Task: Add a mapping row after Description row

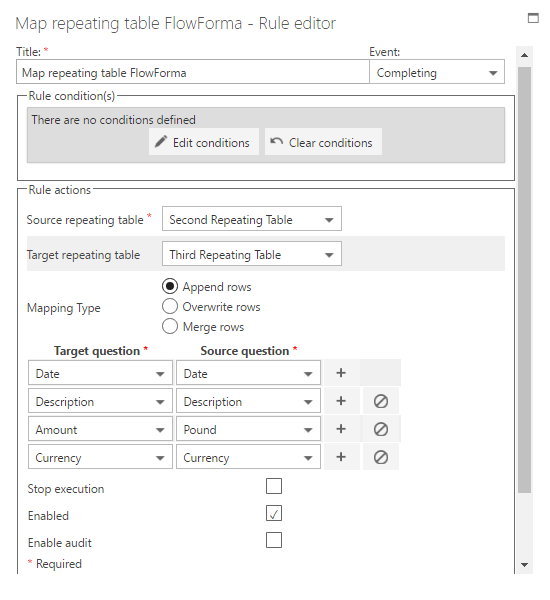Action: click(x=341, y=401)
